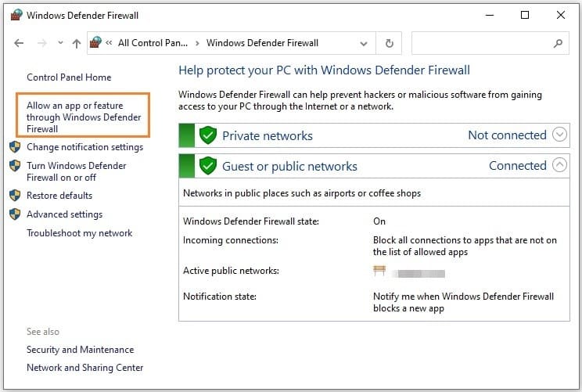Click shield icon beside Change notification settings
Viewport: 582px width, 392px height.
[15, 146]
